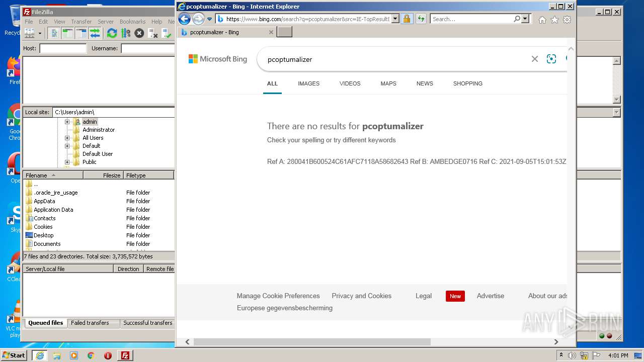Open IE Favorites star icon
The height and width of the screenshot is (362, 644).
pyautogui.click(x=554, y=20)
